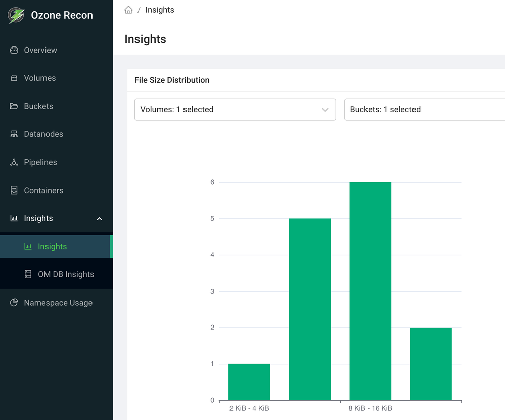
Task: Click the Containers icon in sidebar
Action: [14, 191]
